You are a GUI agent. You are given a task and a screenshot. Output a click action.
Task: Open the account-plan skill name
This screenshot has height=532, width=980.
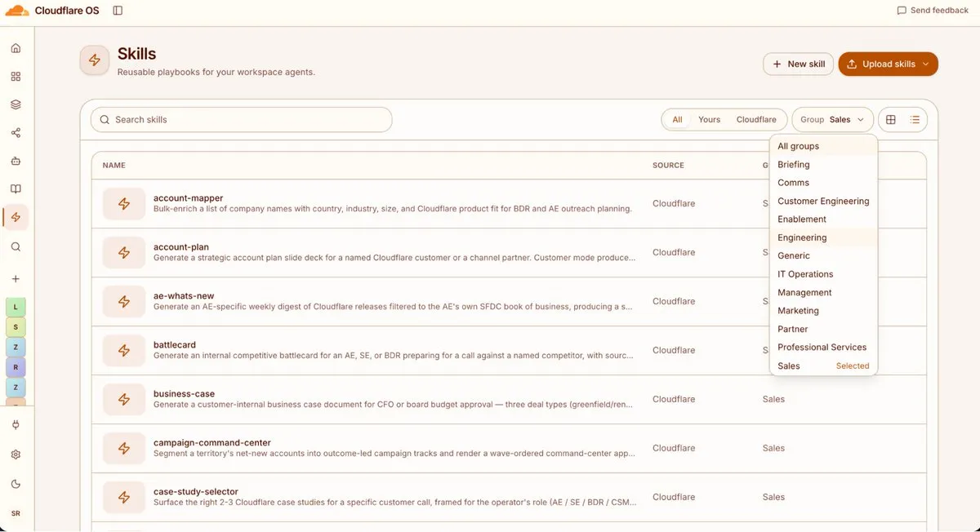coord(181,247)
